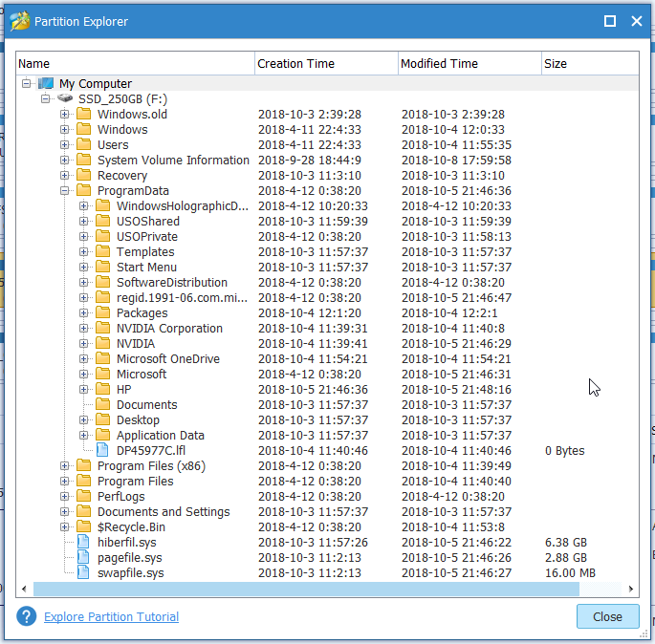Click the Documents folder icon
This screenshot has height=644, width=655.
point(102,404)
